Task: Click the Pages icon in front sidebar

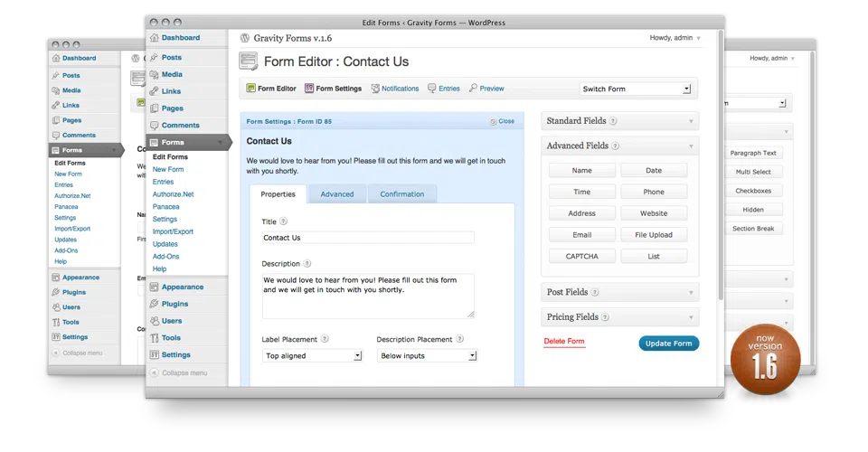Action: tap(154, 108)
